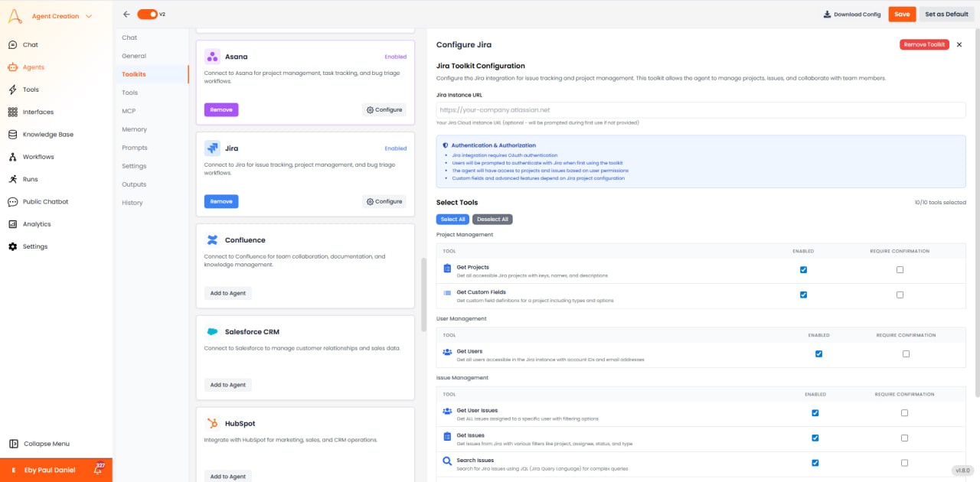This screenshot has width=980, height=482.
Task: Enable Require Confirmation for Get Issues
Action: (x=904, y=438)
